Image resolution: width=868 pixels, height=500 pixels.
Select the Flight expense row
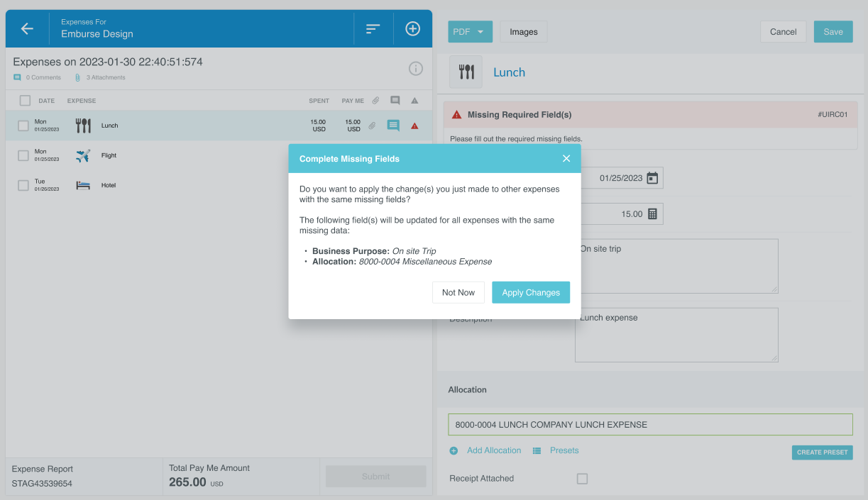[109, 156]
